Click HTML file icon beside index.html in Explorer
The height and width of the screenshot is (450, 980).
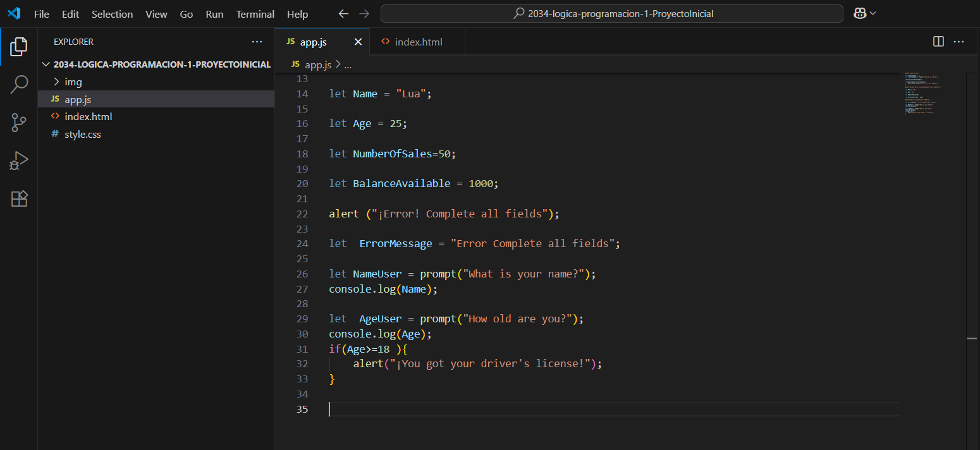[x=55, y=117]
